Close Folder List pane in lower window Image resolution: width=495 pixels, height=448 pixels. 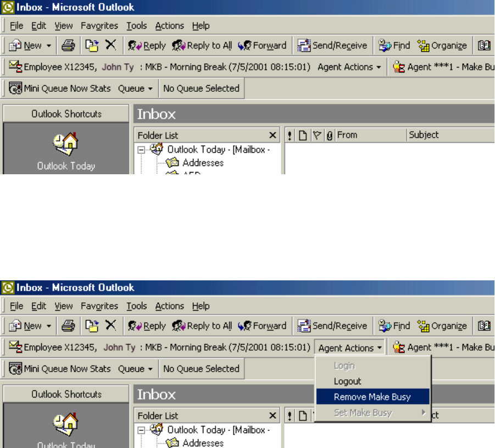[x=272, y=416]
